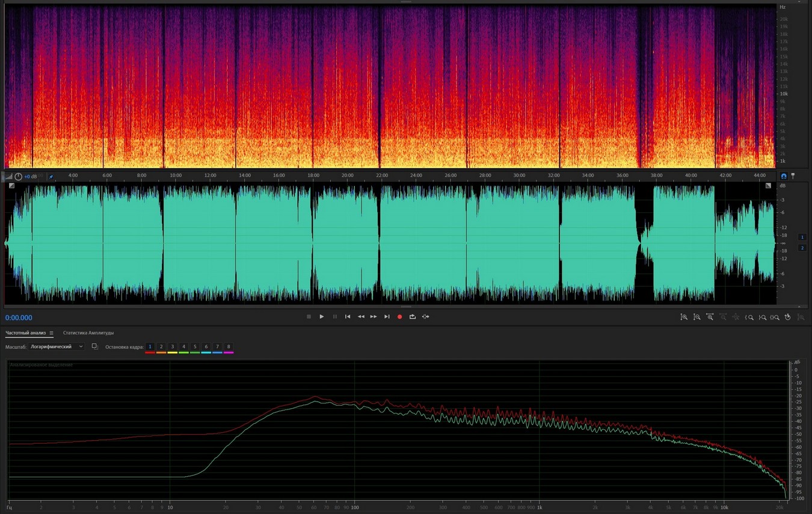The image size is (812, 514).
Task: Open the Частотный анализ panel menu
Action: 52,333
